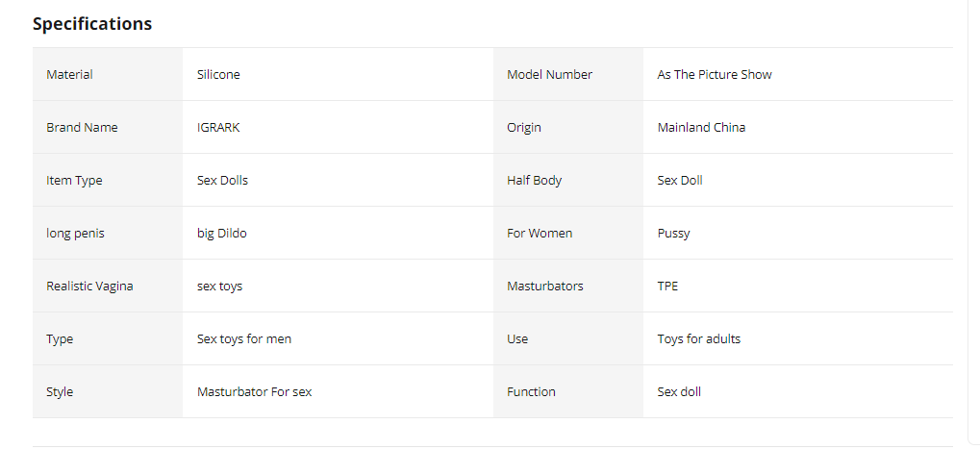Screen dimensions: 980x449
Task: Click the Mainland China value
Action: (x=701, y=128)
